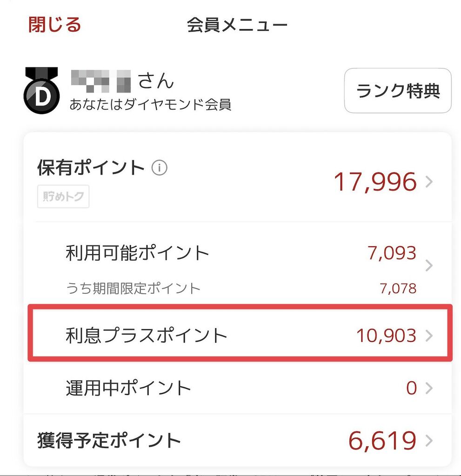Open the 獲得予定ポイント chevron arrow
Image resolution: width=461 pixels, height=476 pixels.
[x=429, y=441]
